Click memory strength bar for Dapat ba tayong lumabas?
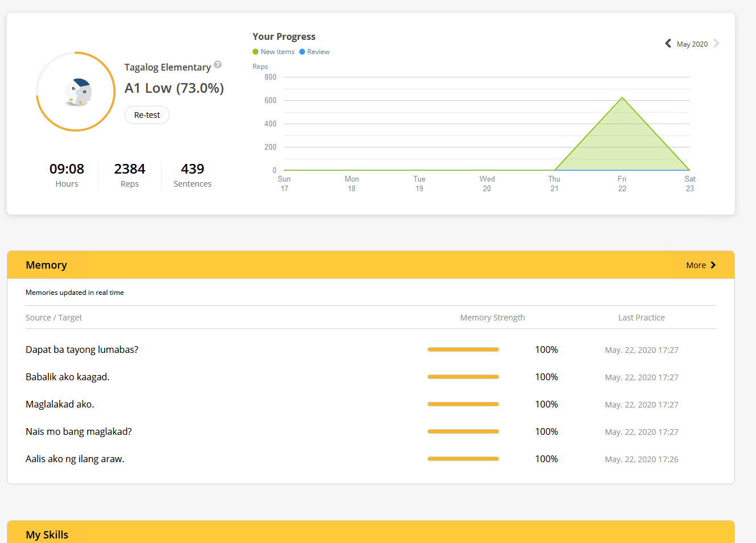Image resolution: width=756 pixels, height=543 pixels. [x=463, y=349]
